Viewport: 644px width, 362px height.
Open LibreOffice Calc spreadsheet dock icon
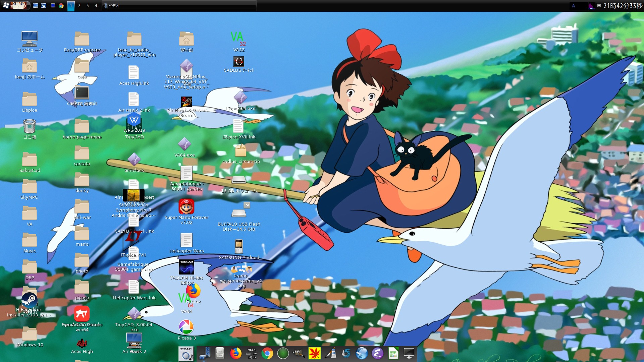click(x=393, y=353)
